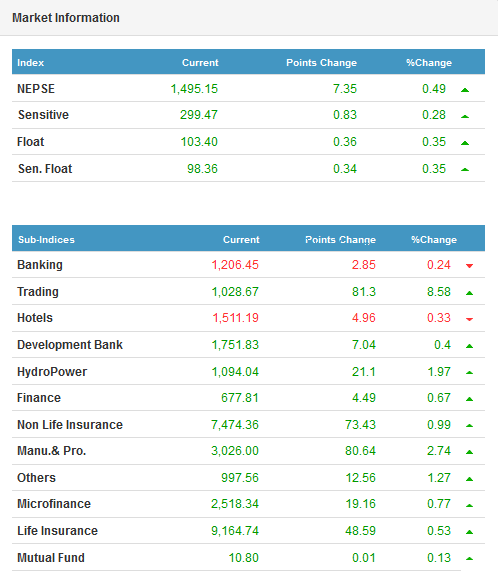Click the Market Information panel title
Viewport: 498px width, 574px height.
(66, 18)
